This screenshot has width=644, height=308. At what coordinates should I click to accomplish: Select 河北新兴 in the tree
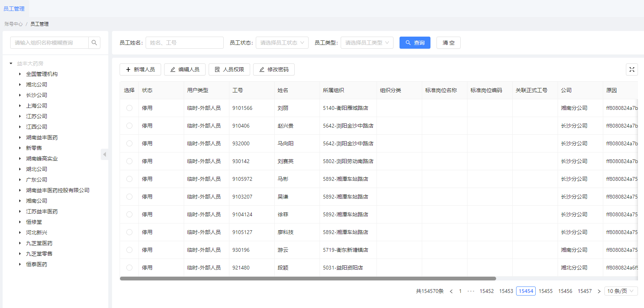coord(37,233)
